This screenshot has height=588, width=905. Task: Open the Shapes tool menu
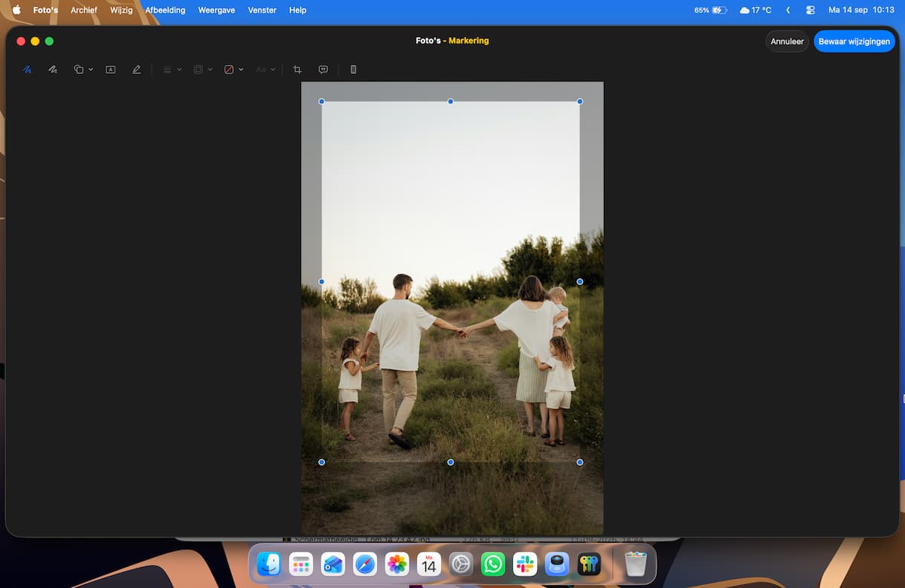[83, 69]
